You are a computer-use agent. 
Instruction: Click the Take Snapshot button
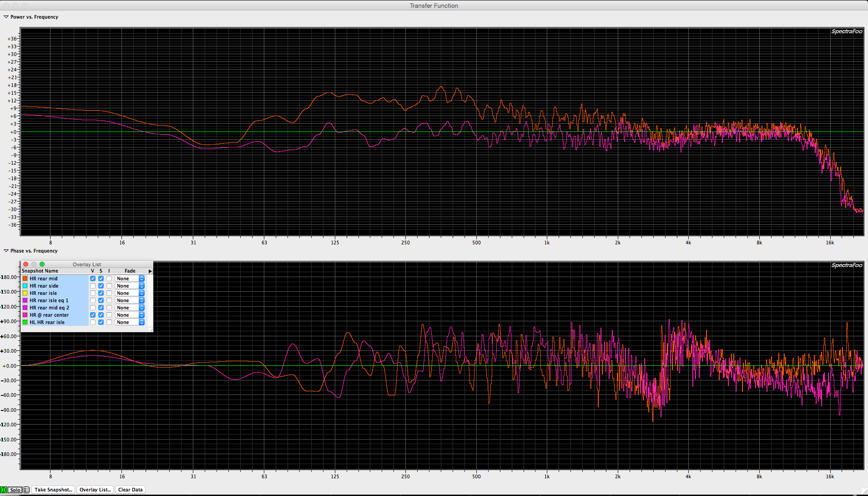point(53,490)
